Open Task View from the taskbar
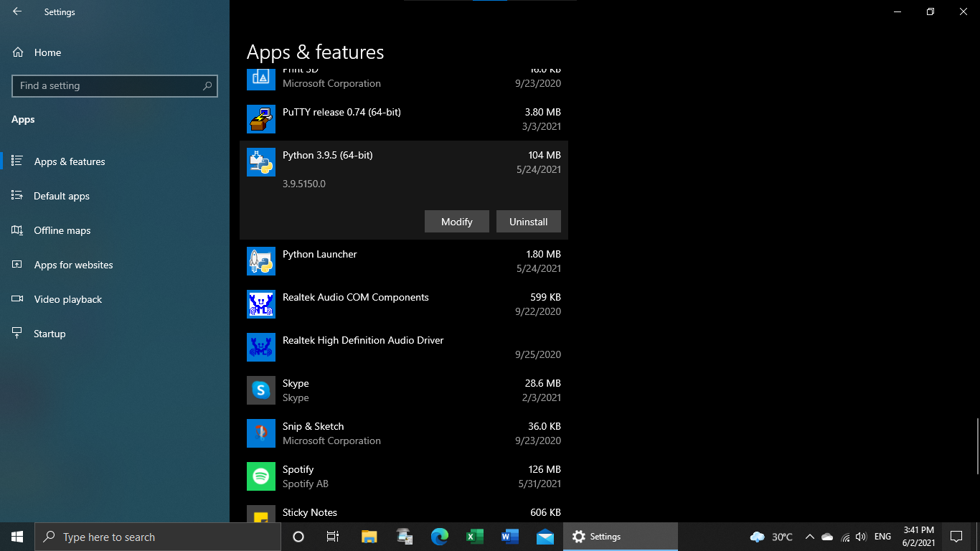The width and height of the screenshot is (980, 551). point(332,537)
